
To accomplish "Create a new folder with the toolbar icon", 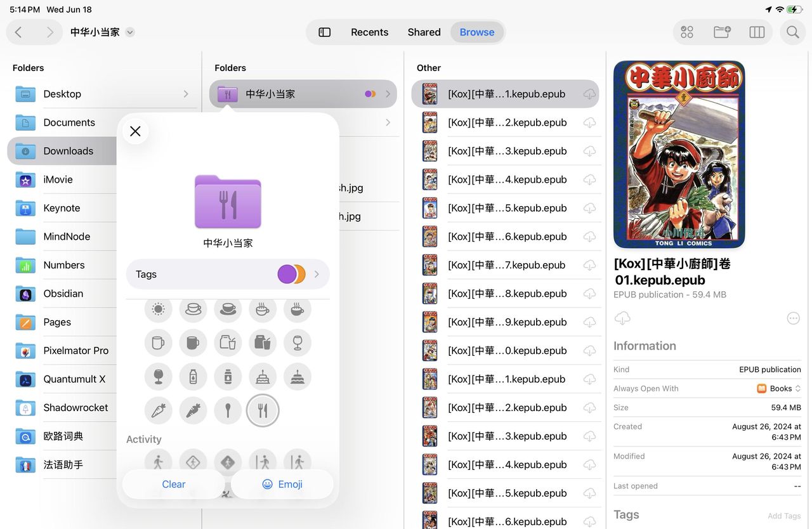I will (721, 32).
